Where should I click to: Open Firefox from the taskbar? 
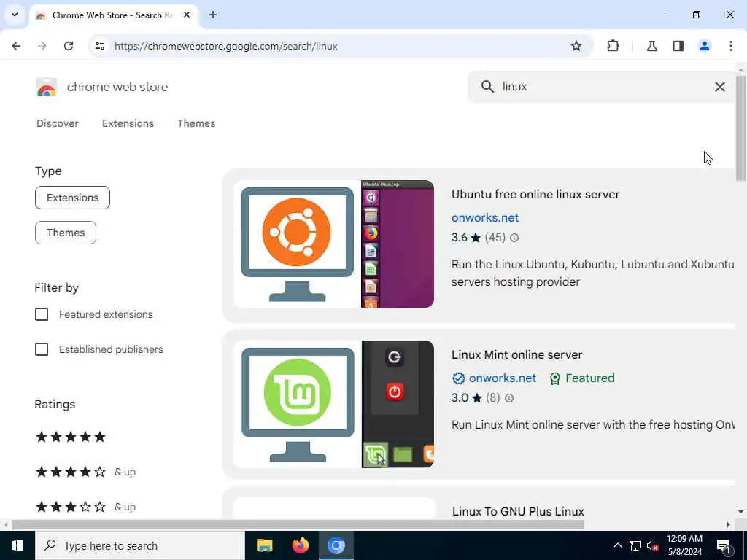[x=300, y=545]
